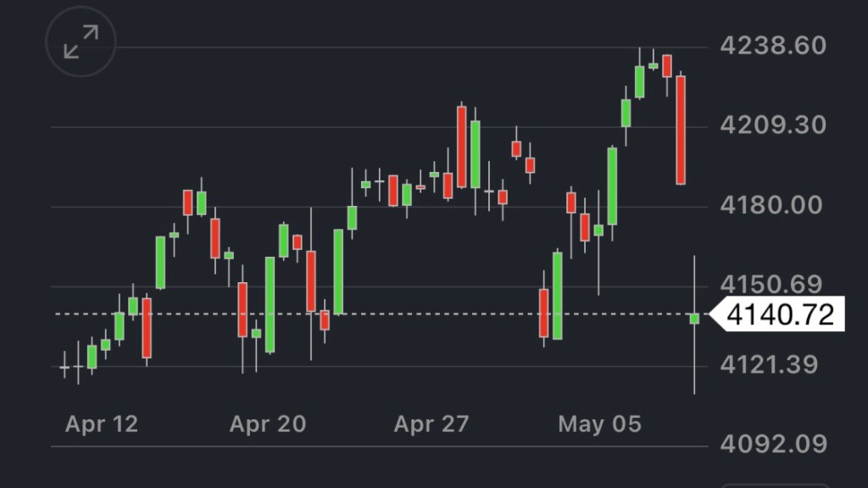Select the Apr 27 date marker
The image size is (868, 488).
pos(431,424)
